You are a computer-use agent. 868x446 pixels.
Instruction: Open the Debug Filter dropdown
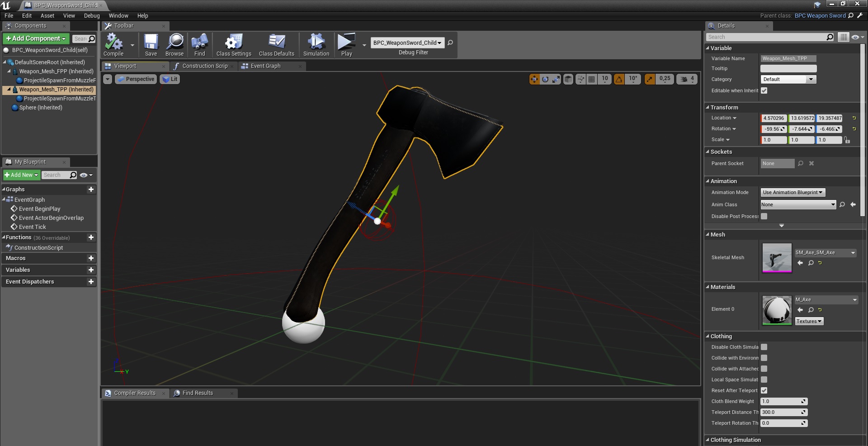(x=407, y=43)
